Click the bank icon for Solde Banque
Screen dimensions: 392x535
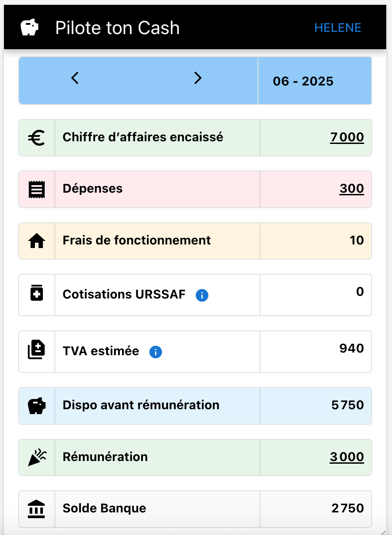pyautogui.click(x=37, y=508)
